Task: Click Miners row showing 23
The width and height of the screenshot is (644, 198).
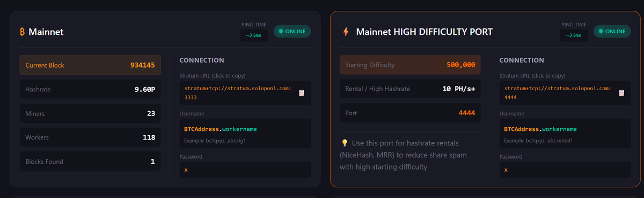Action: [x=90, y=113]
